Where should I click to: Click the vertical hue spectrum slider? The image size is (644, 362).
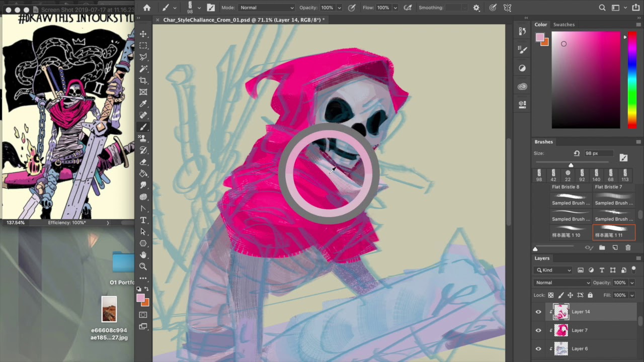coord(632,80)
